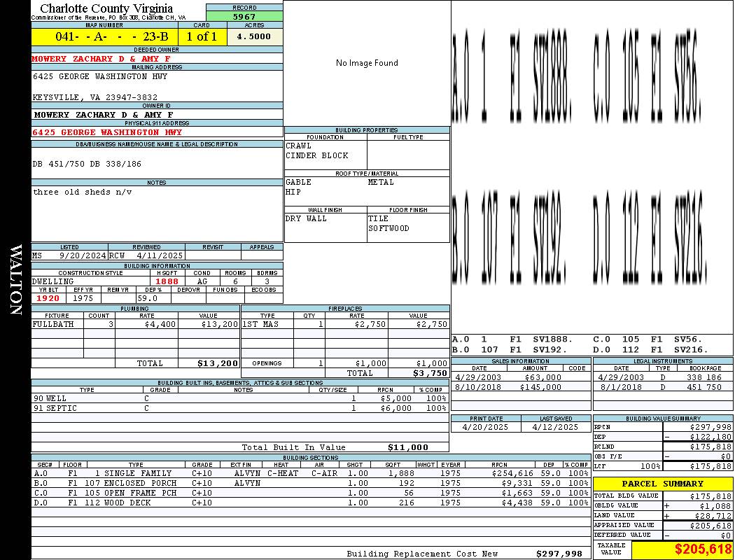This screenshot has width=735, height=560.
Task: Click KEYSVILLE, VA 23947-3832 line
Action: [x=95, y=97]
